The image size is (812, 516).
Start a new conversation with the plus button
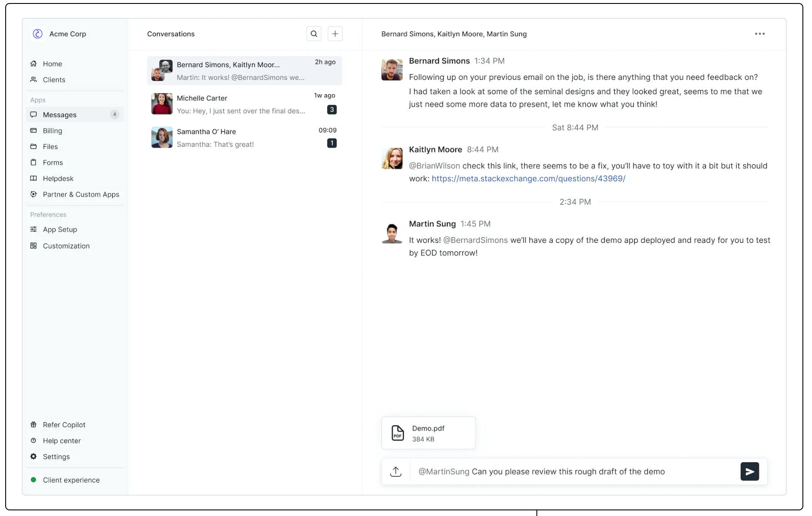pyautogui.click(x=335, y=33)
